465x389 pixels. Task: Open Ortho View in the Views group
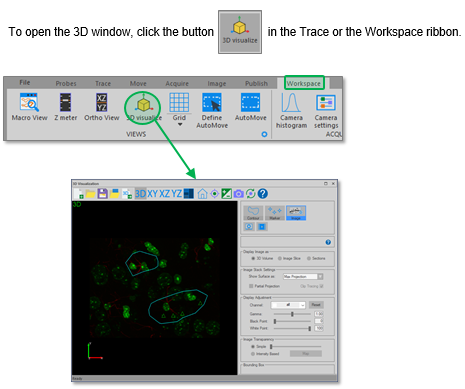coord(102,107)
